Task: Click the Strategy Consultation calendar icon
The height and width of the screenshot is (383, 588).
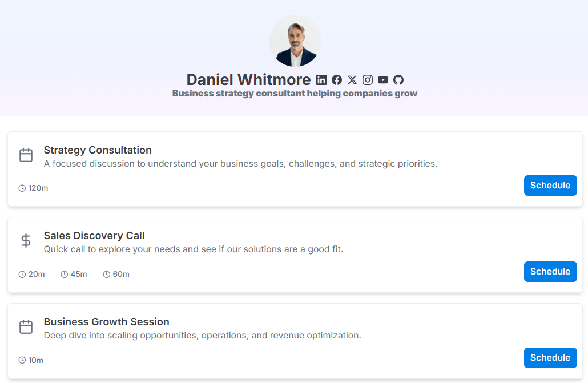Action: point(26,155)
